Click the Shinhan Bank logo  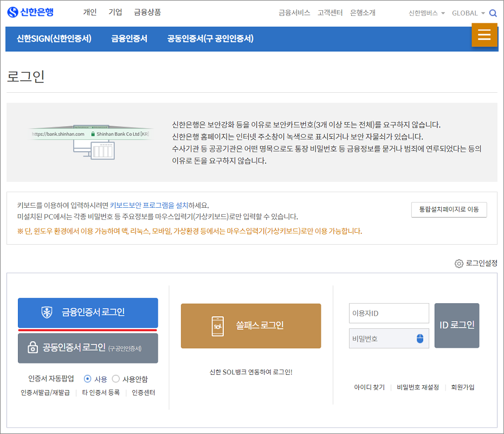click(x=30, y=12)
